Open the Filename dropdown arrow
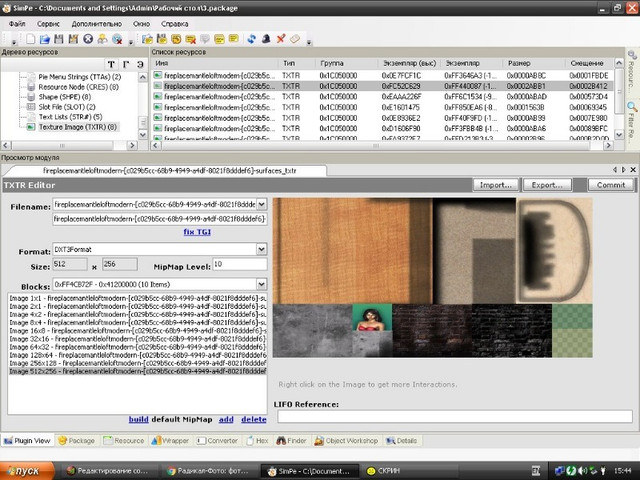 tap(262, 204)
